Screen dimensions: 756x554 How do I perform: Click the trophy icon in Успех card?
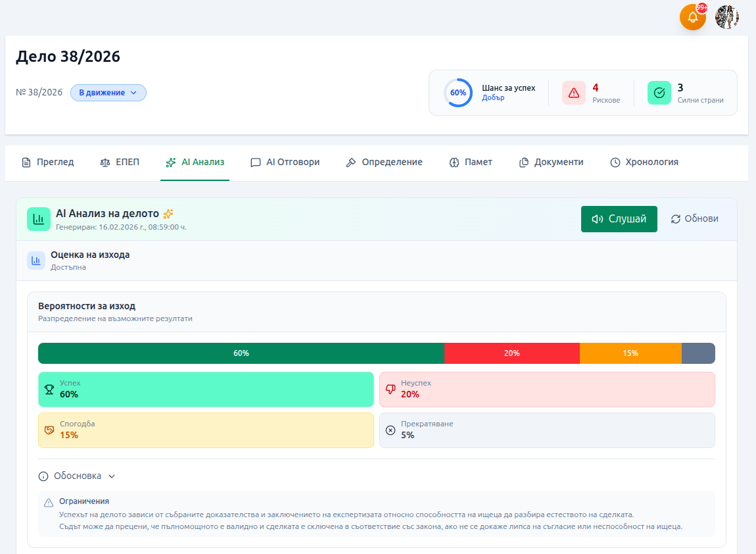click(x=49, y=390)
